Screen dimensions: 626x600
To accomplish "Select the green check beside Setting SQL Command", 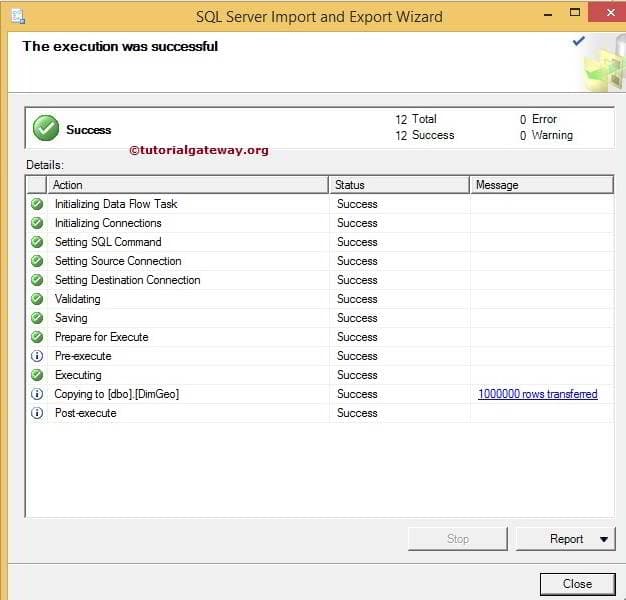I will coord(37,242).
